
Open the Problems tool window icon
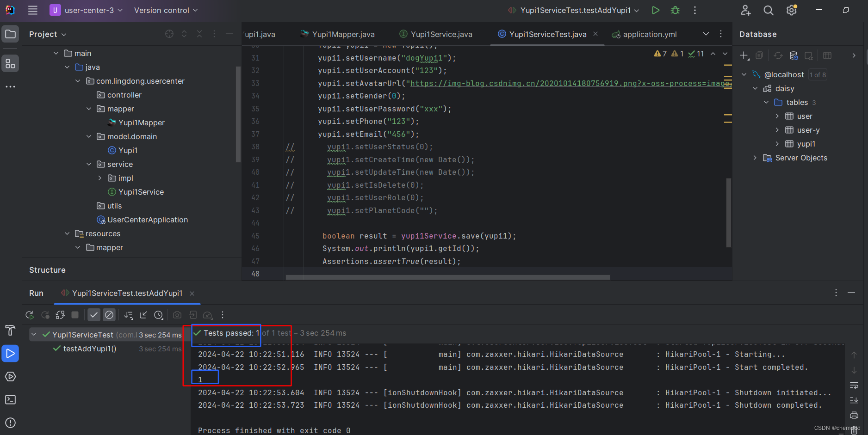pyautogui.click(x=10, y=423)
